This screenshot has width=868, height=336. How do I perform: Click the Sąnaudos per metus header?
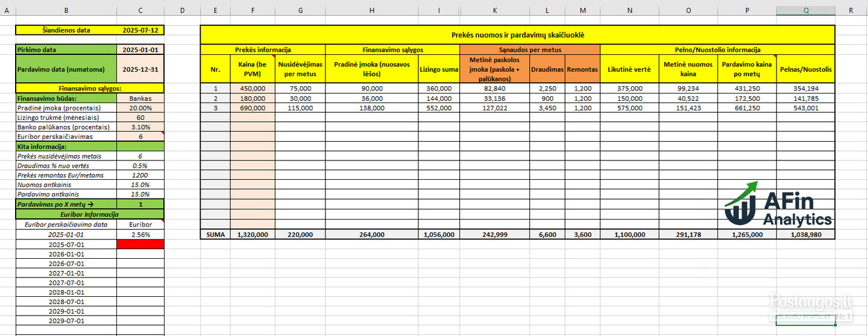pos(530,49)
